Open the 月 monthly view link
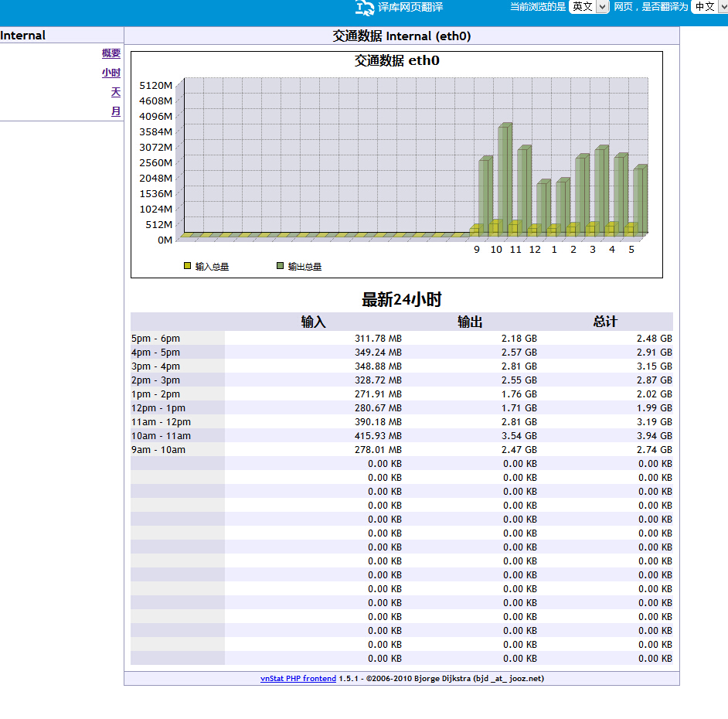The height and width of the screenshot is (719, 728). (x=116, y=111)
